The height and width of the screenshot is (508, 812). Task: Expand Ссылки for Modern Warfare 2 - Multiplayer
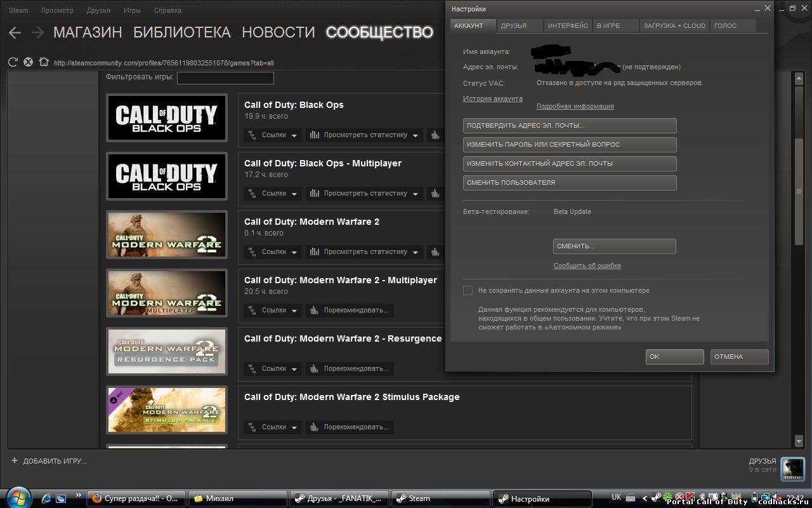point(273,310)
